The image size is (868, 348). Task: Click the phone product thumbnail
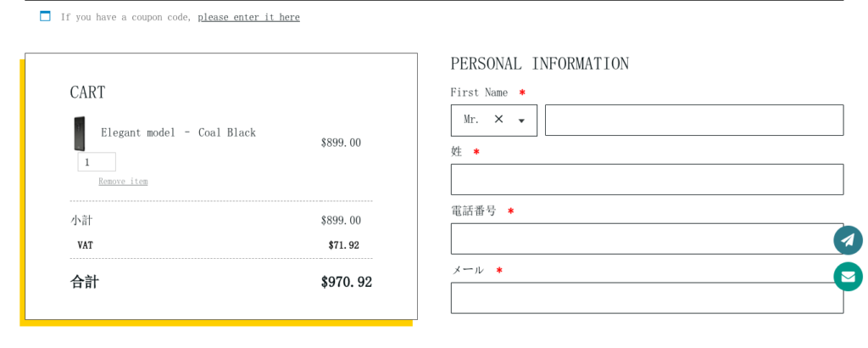click(79, 133)
